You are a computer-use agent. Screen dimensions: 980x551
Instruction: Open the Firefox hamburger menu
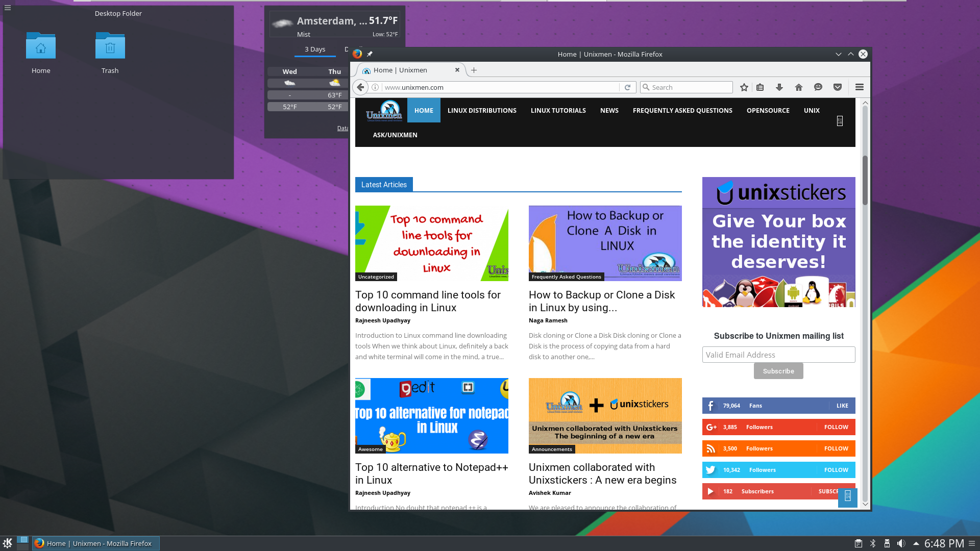pos(860,87)
